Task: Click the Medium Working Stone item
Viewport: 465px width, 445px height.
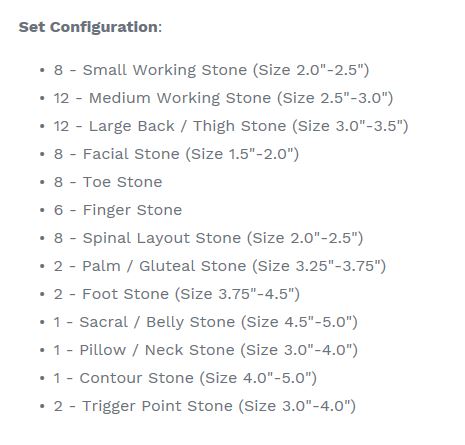Action: click(223, 98)
